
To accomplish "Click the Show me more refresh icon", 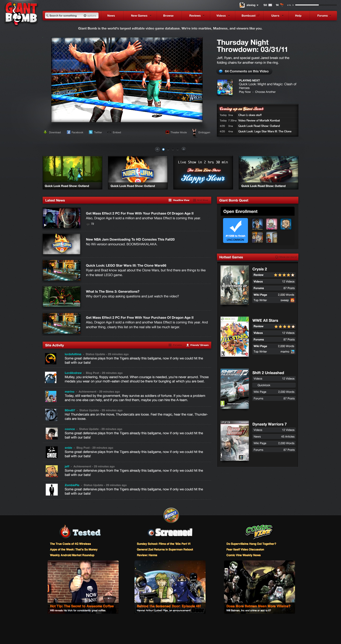I will click(x=277, y=257).
